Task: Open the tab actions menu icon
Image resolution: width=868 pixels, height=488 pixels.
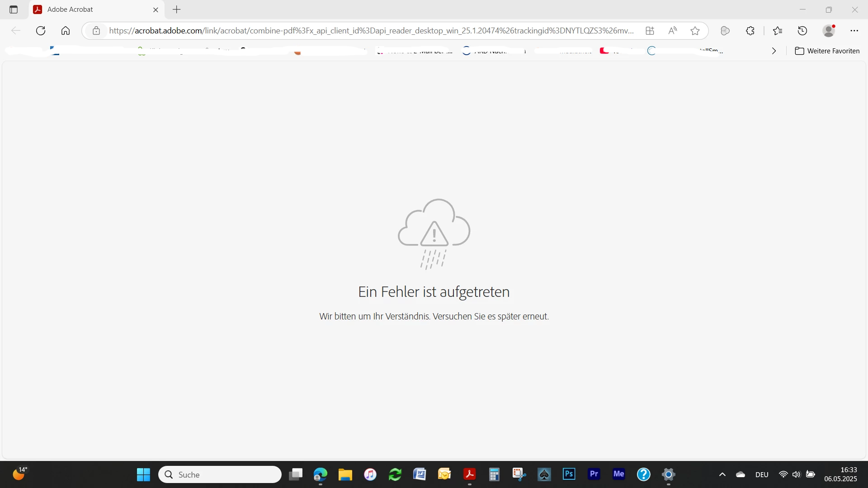Action: coord(14,9)
